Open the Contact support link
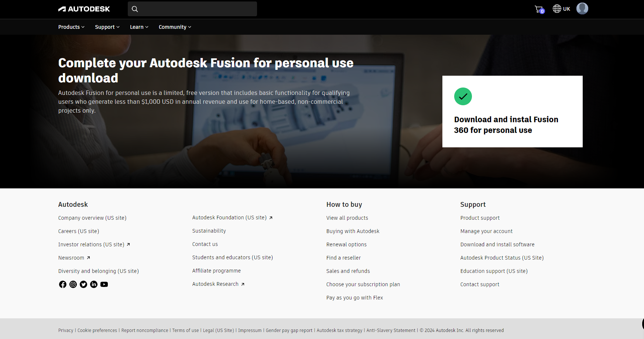 (480, 284)
